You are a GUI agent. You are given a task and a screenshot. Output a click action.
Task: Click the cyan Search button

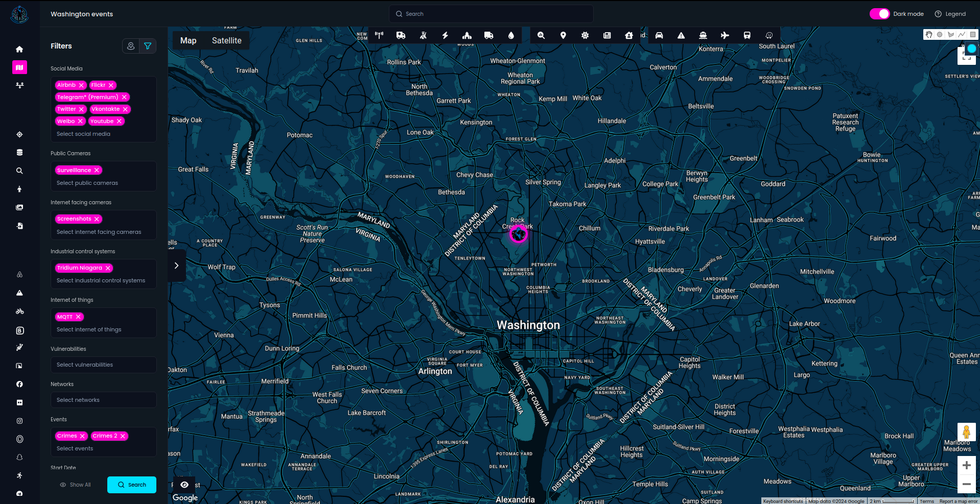(132, 485)
